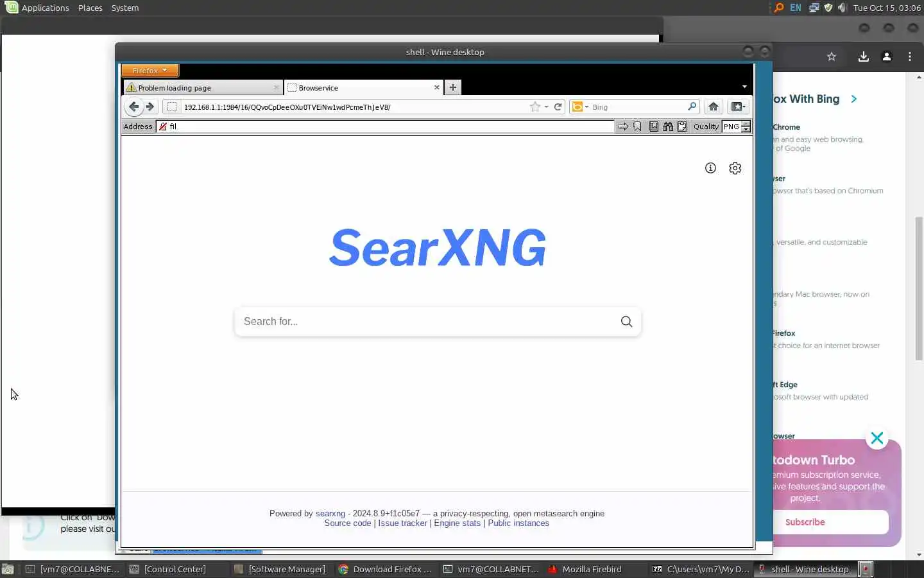Open the orange Firefox menu button
This screenshot has height=578, width=924.
point(150,71)
